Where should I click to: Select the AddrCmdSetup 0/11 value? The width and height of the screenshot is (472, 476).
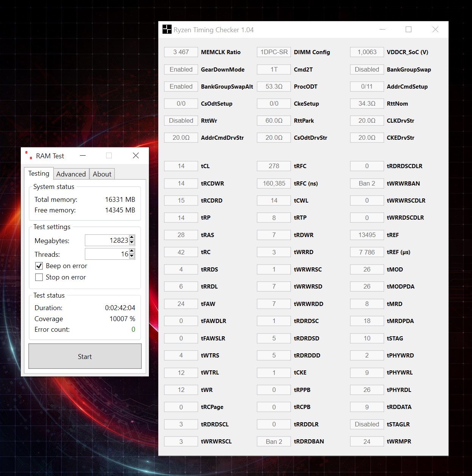(367, 86)
